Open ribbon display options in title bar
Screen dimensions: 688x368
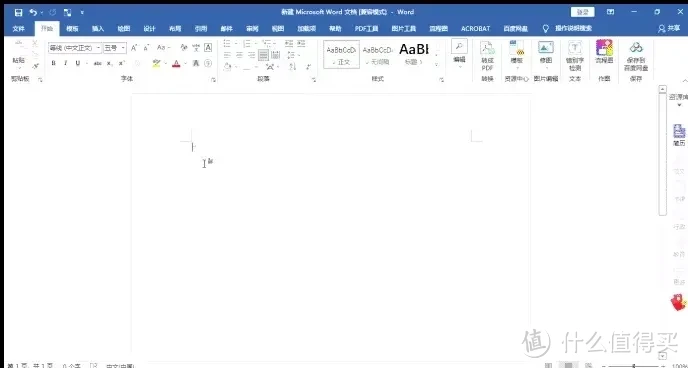click(610, 12)
